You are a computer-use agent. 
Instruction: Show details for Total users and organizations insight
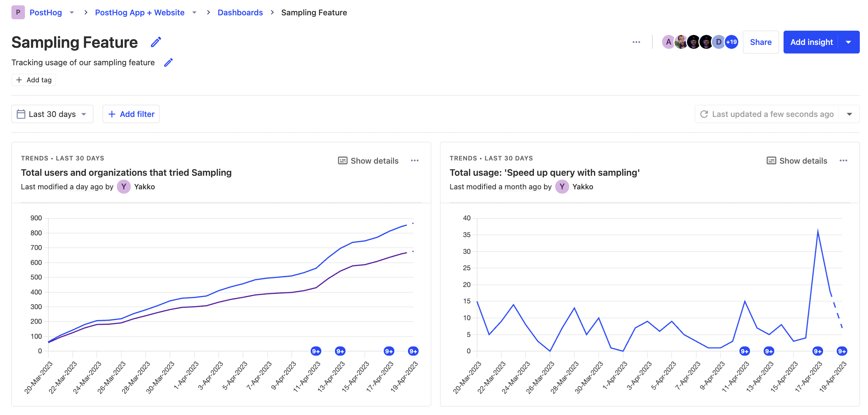[368, 161]
